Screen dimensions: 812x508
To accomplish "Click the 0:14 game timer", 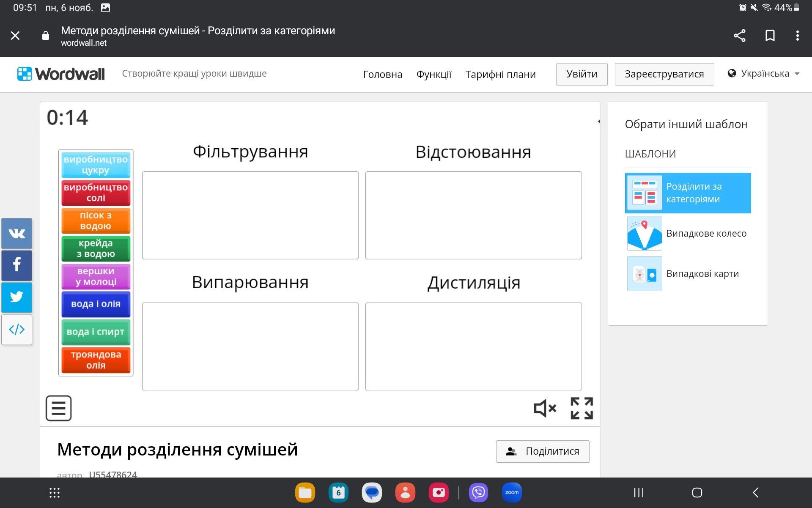I will point(68,118).
